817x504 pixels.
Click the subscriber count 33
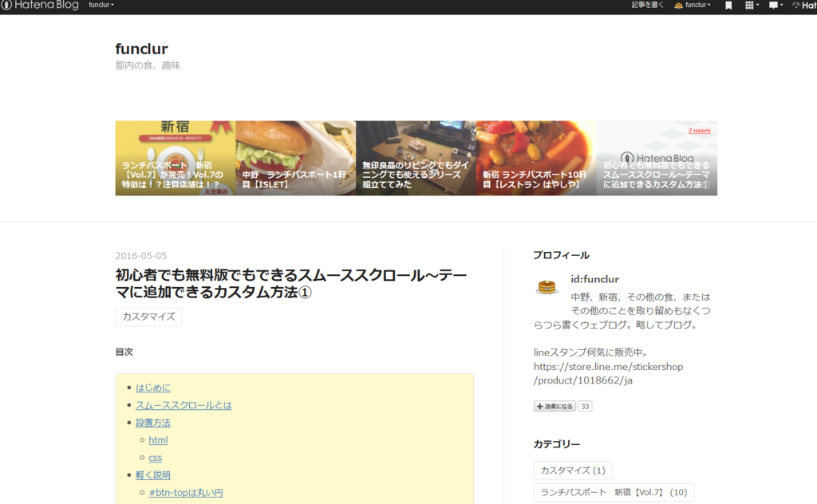585,406
